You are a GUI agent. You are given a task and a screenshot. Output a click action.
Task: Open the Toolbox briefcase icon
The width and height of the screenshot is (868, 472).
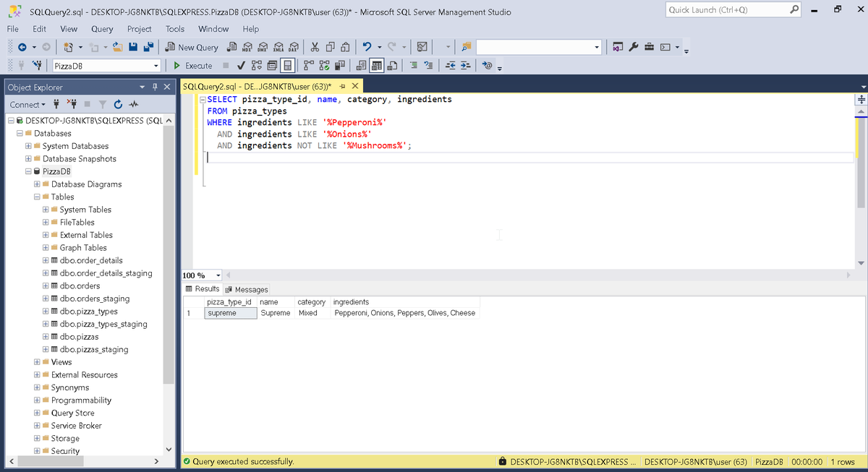tap(649, 47)
